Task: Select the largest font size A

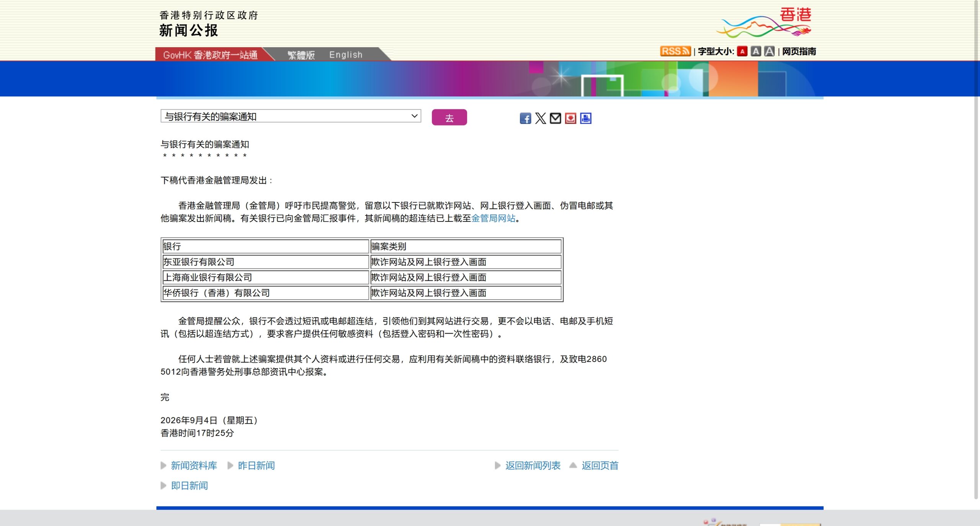Action: (769, 51)
